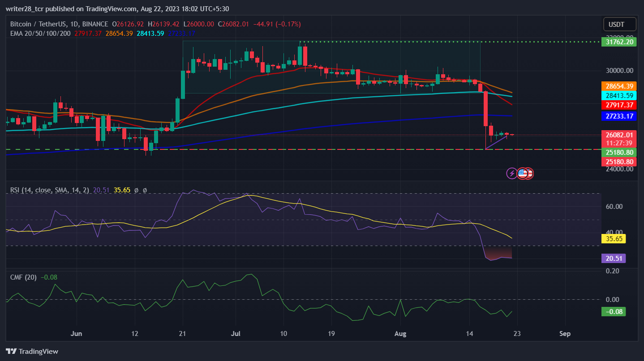
Task: Click the EMA 20 value 27917.37 in legend
Action: click(x=88, y=33)
